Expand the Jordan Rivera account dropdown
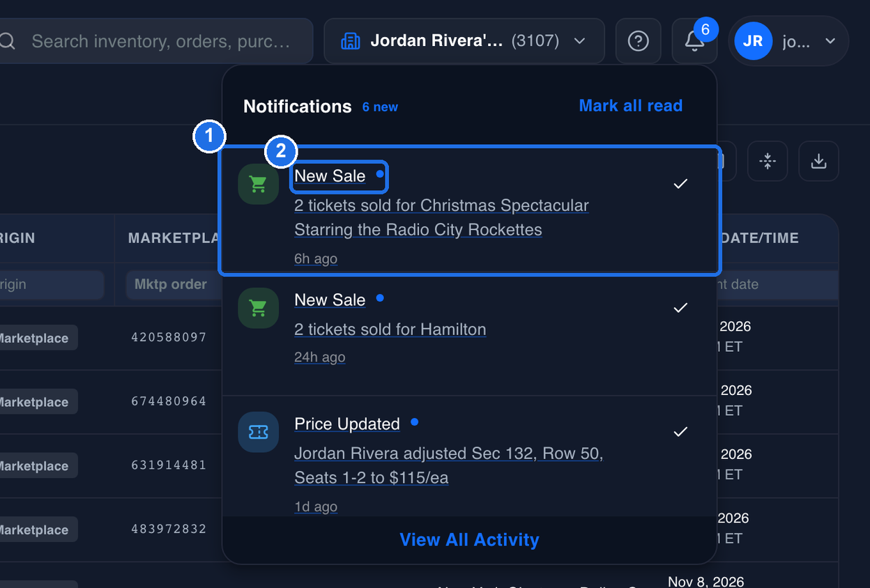 pyautogui.click(x=464, y=41)
